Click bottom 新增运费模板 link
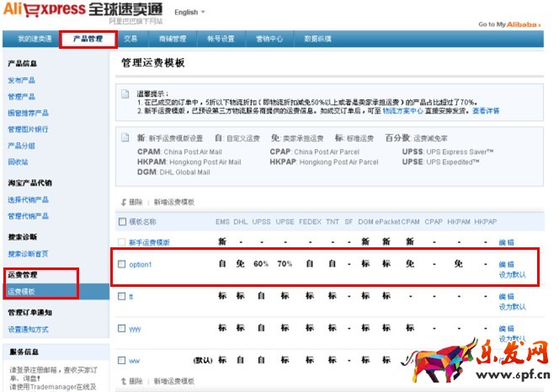Image resolution: width=559 pixels, height=392 pixels. pos(174,381)
